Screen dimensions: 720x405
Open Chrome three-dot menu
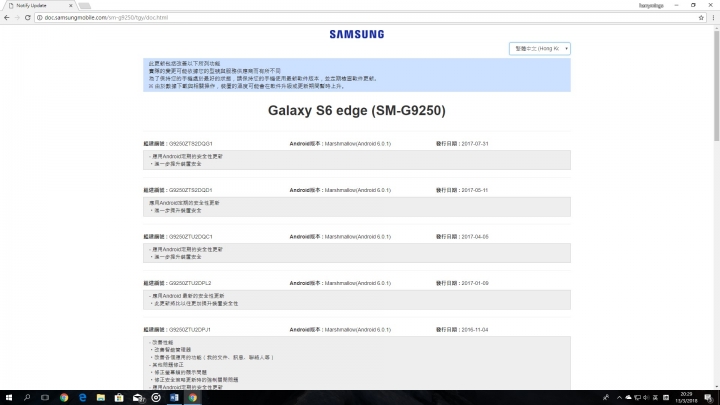tap(713, 17)
